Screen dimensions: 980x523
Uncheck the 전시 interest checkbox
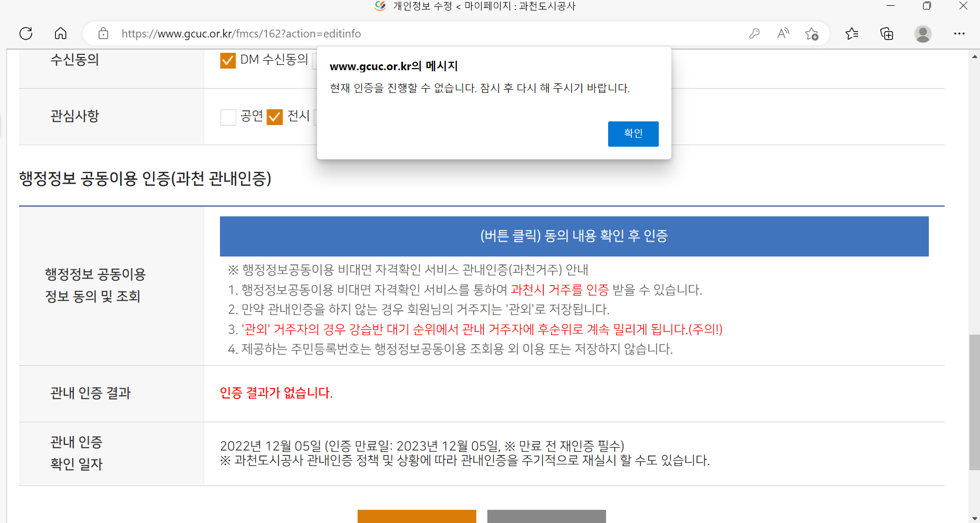pyautogui.click(x=275, y=117)
